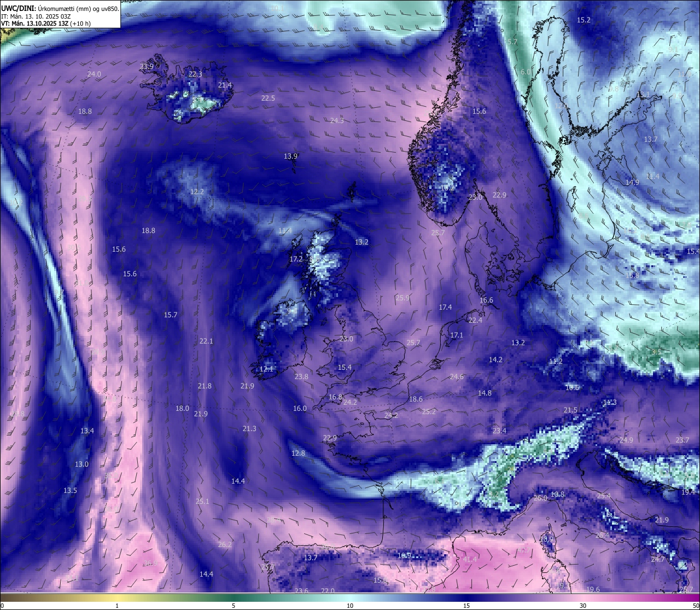
Task: Click the 18.0 value in the Atlantic
Action: [x=182, y=408]
